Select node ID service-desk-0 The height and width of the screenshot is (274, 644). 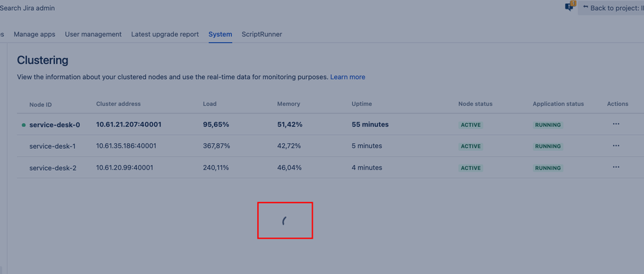[x=55, y=124]
